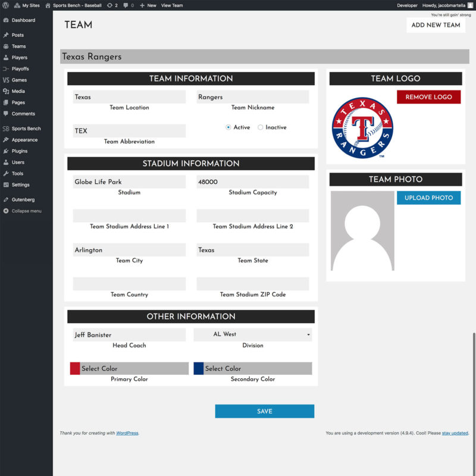Select the Inactive radio button
The image size is (476, 476).
click(260, 127)
